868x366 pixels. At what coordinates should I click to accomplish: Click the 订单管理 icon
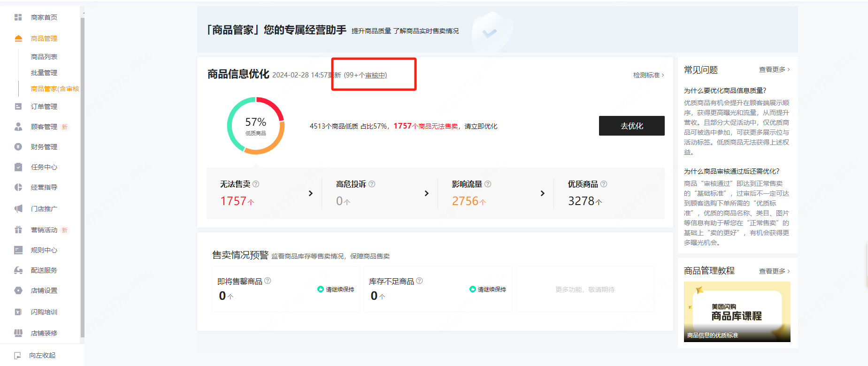(18, 107)
